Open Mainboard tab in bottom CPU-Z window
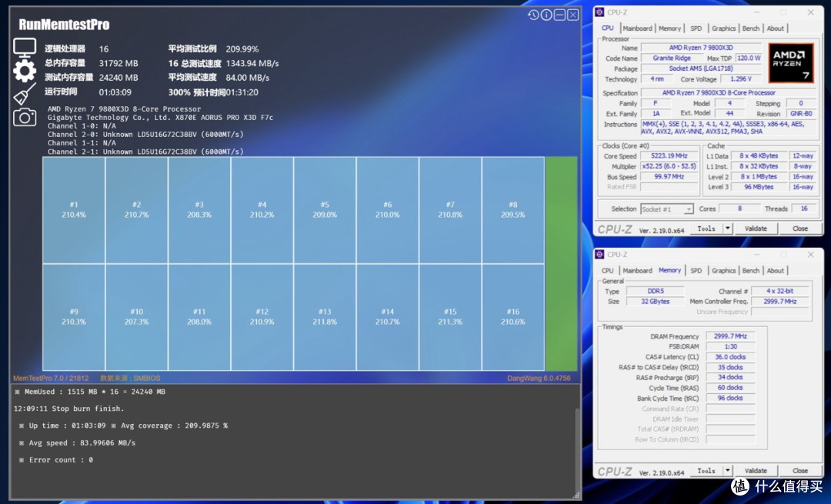Viewport: 831px width, 504px height. [638, 271]
